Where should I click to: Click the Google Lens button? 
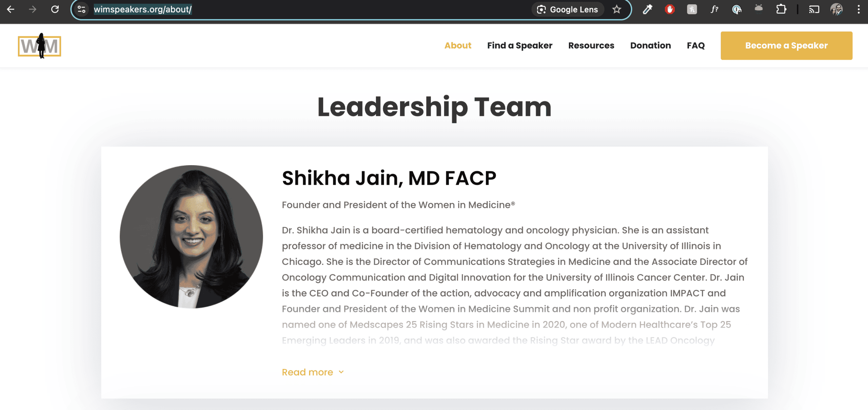(x=568, y=9)
